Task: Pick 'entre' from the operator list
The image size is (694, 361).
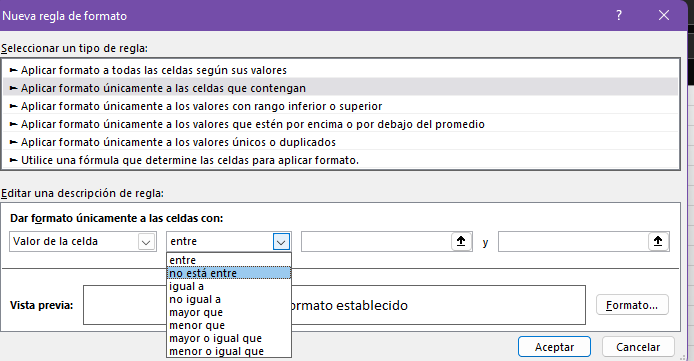Action: (229, 260)
